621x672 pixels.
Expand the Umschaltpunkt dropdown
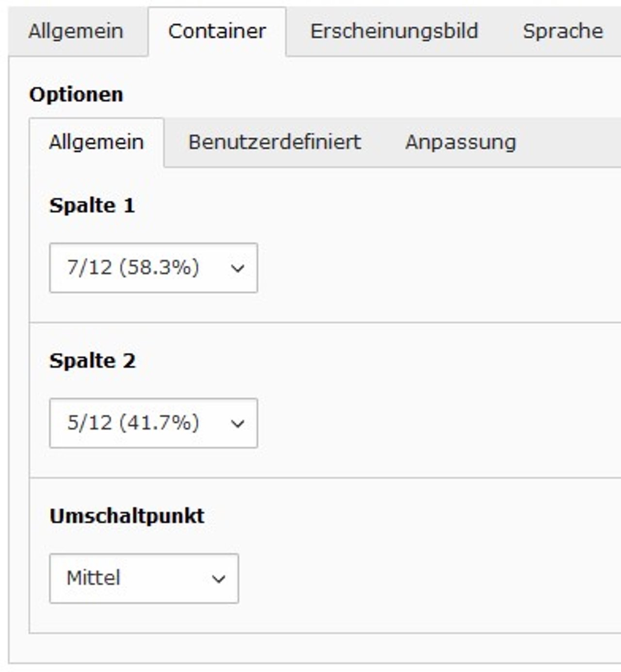144,578
